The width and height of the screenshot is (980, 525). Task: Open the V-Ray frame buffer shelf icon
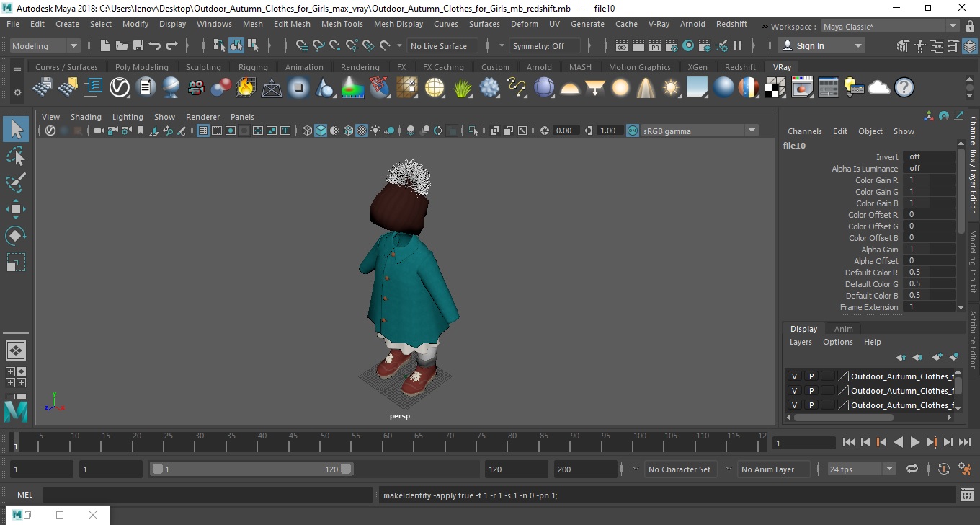(x=802, y=88)
